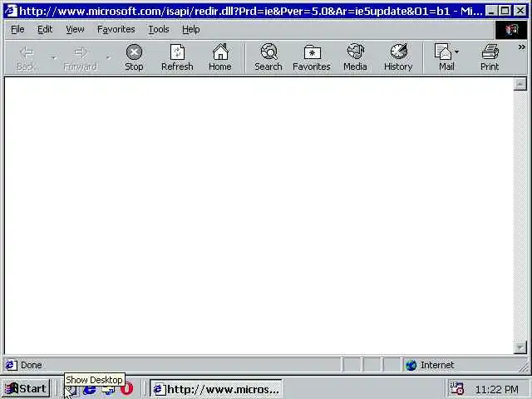Open the File menu
The width and height of the screenshot is (532, 399).
(x=17, y=30)
